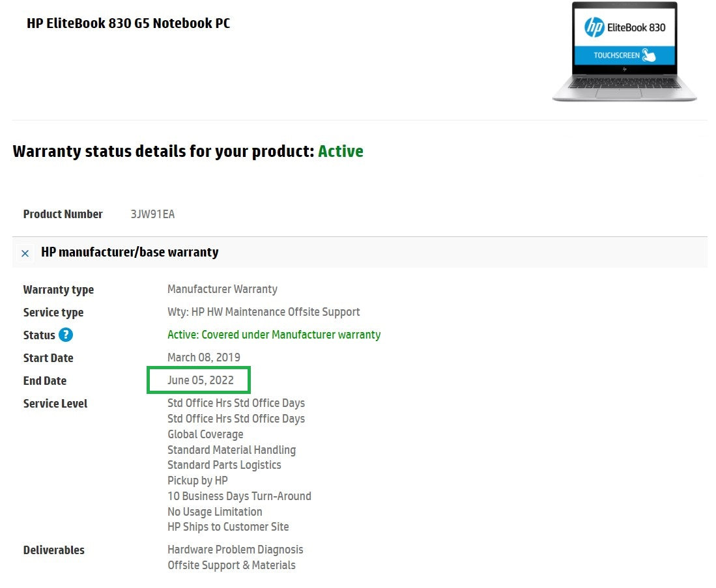Click the End Date label
The image size is (716, 588).
pos(45,381)
